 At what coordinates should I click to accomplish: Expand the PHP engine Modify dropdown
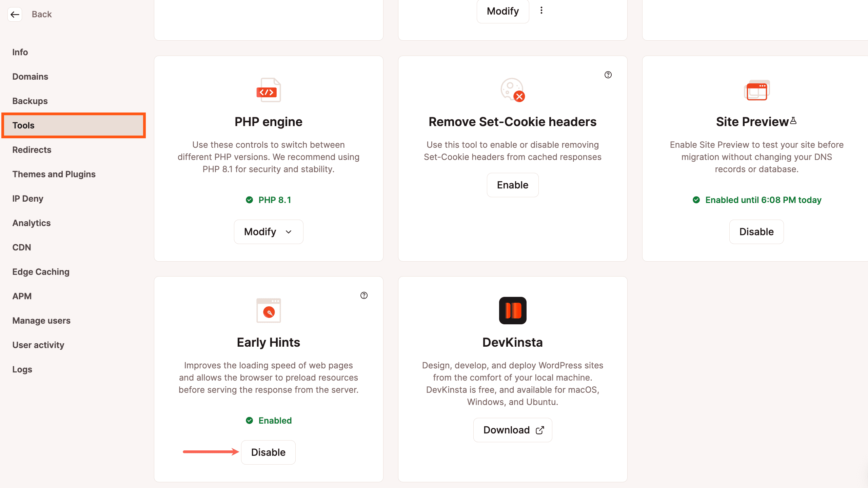(268, 231)
